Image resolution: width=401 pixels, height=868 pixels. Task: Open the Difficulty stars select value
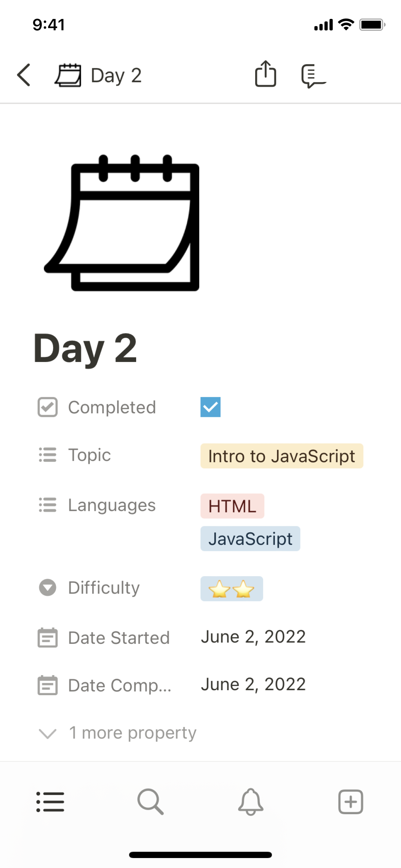click(x=232, y=589)
